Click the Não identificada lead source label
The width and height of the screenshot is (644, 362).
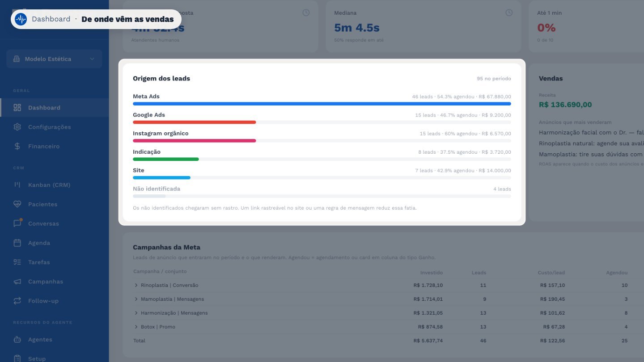[x=157, y=189]
